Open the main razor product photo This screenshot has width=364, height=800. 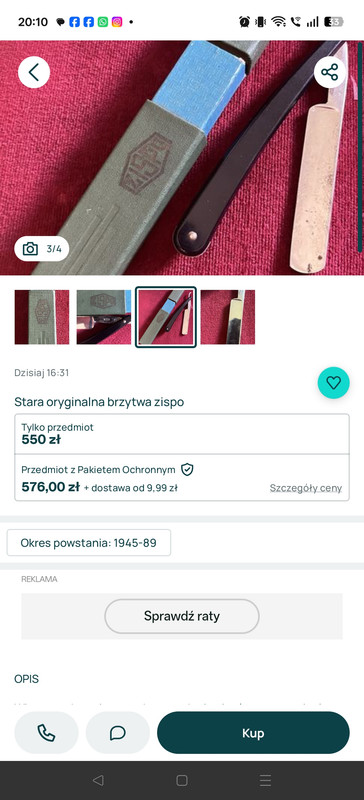point(182,158)
